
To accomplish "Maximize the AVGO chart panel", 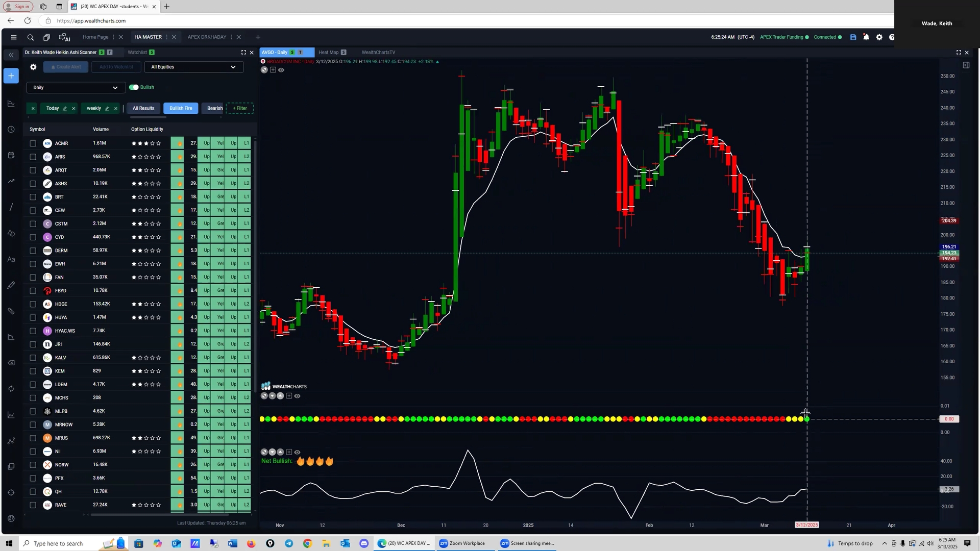I will [x=959, y=53].
